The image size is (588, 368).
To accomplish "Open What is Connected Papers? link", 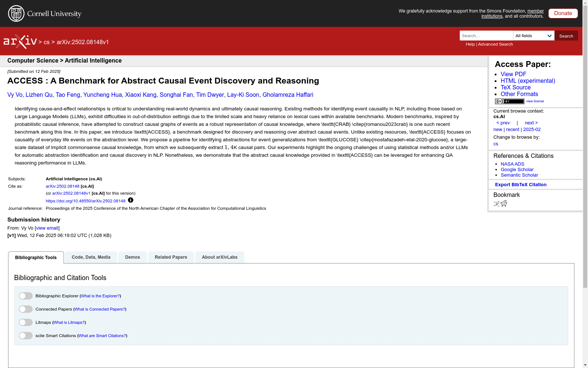I will 100,309.
